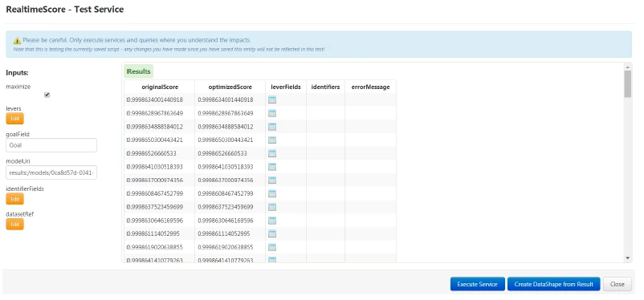Viewport: 644px width, 300px height.
Task: Edit the datasetRef input
Action: [x=14, y=224]
